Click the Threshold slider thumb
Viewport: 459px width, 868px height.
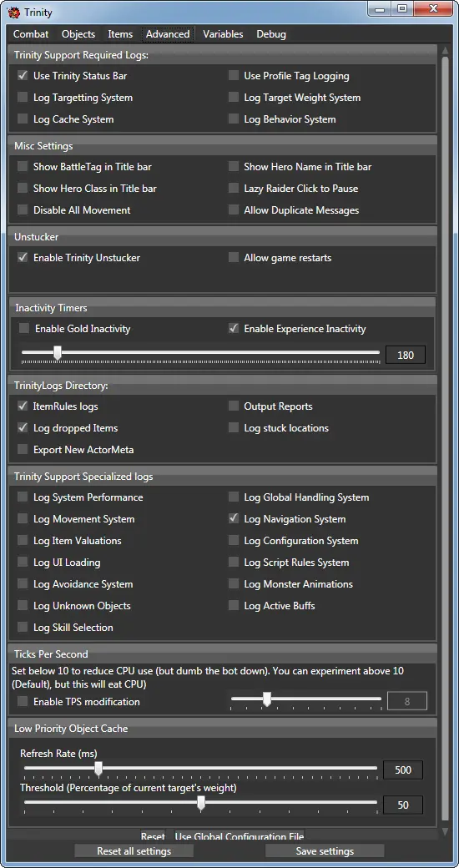201,803
